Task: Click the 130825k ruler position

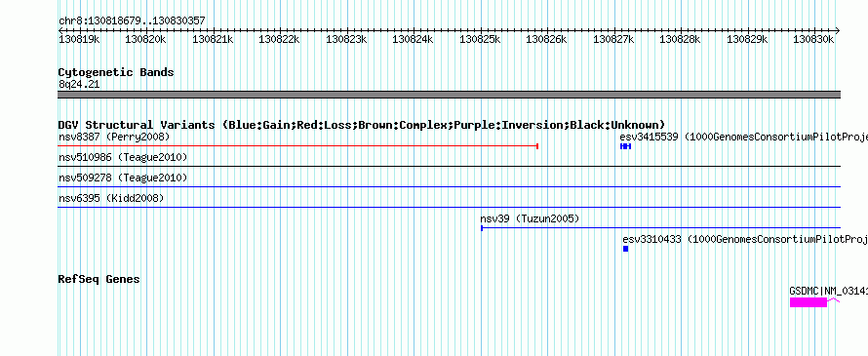Action: click(x=480, y=39)
